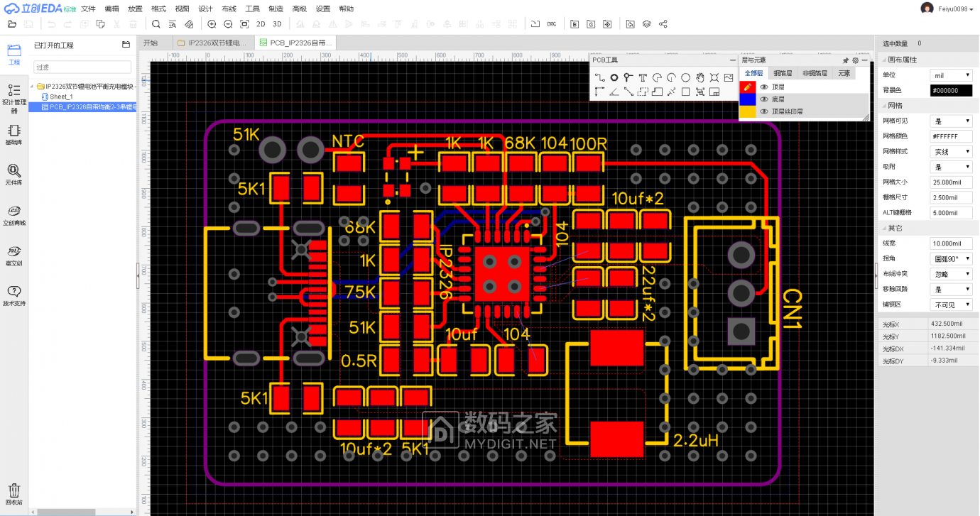The image size is (980, 516).
Task: Select the Text tool in PCB工具 panel
Action: coord(643,78)
